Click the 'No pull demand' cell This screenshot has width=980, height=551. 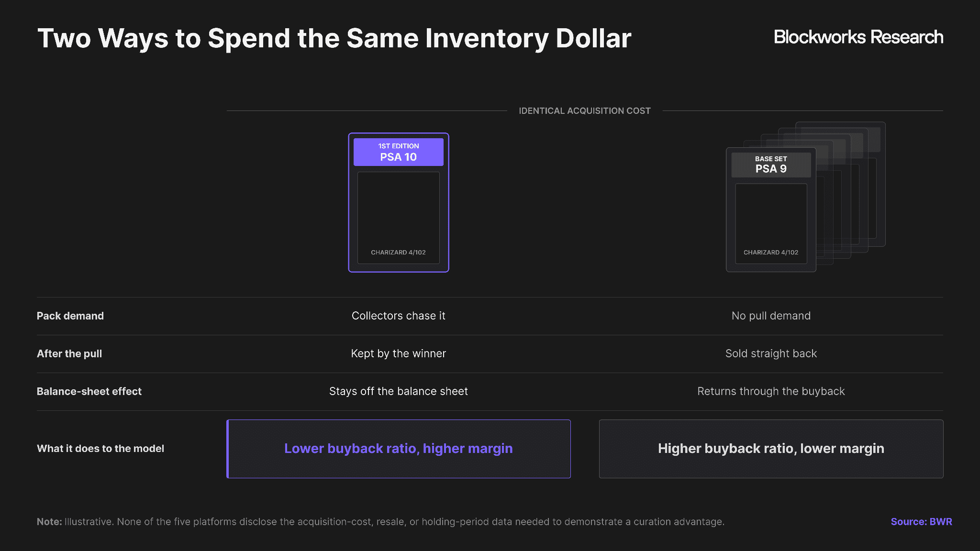coord(771,316)
